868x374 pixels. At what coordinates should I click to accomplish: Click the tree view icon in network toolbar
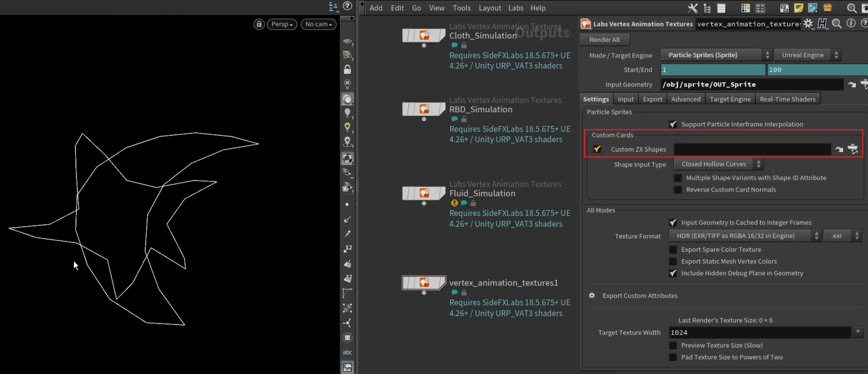click(x=707, y=8)
